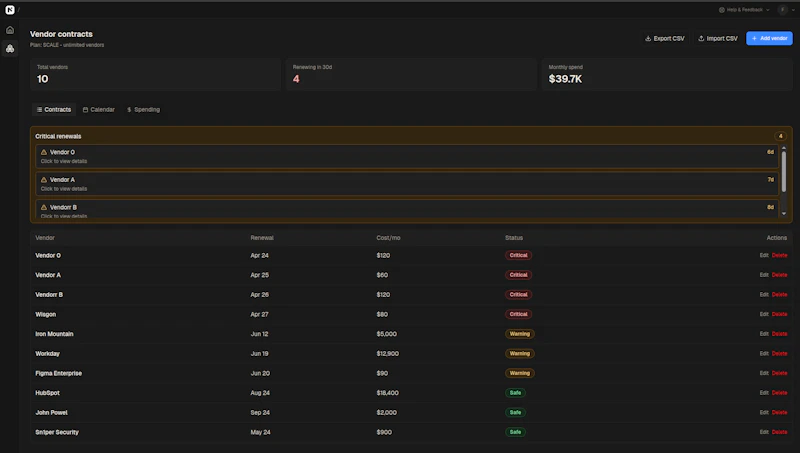This screenshot has width=800, height=453.
Task: Select the HubSpot vendor name
Action: click(47, 393)
